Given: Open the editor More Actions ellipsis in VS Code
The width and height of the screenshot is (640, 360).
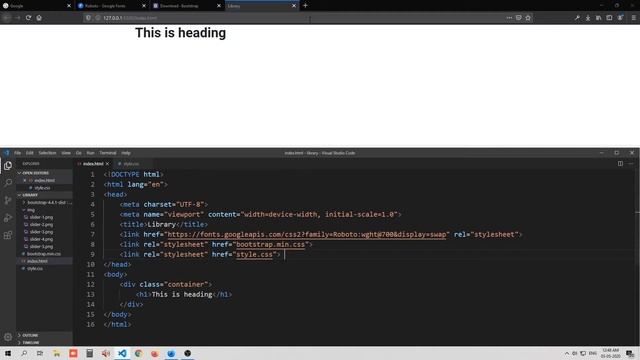Looking at the screenshot, I should click(631, 164).
